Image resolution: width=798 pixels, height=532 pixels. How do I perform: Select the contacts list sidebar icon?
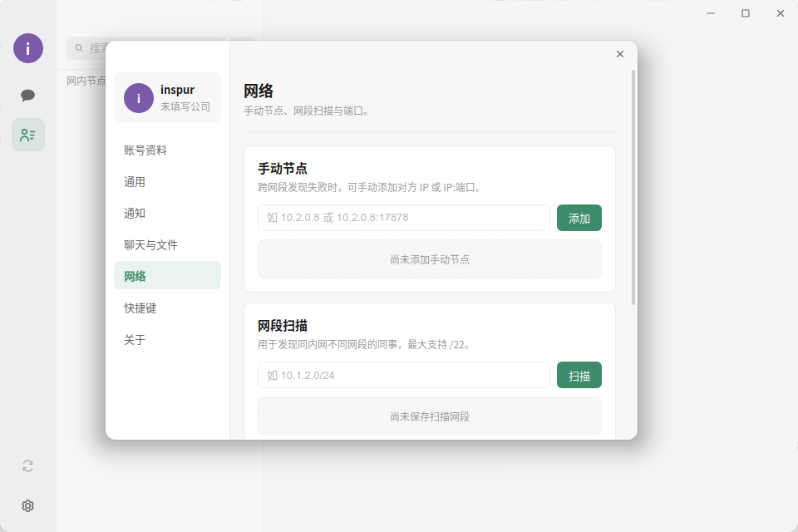click(x=28, y=135)
